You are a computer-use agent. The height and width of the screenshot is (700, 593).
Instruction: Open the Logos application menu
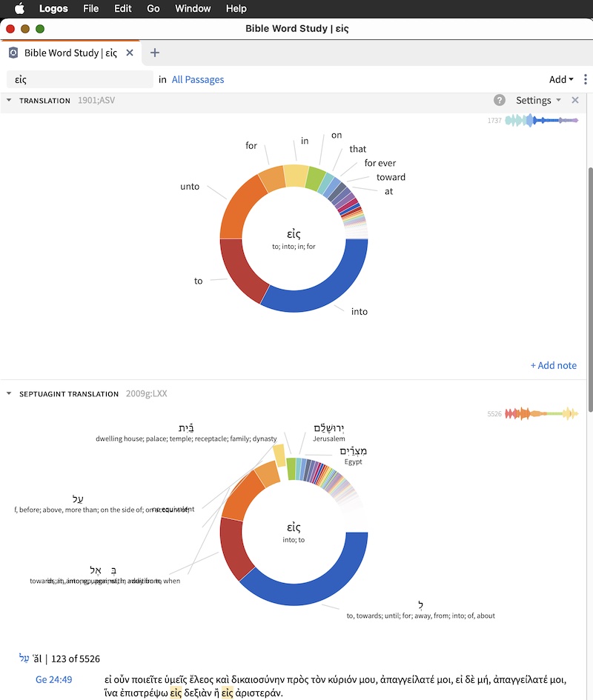[53, 8]
